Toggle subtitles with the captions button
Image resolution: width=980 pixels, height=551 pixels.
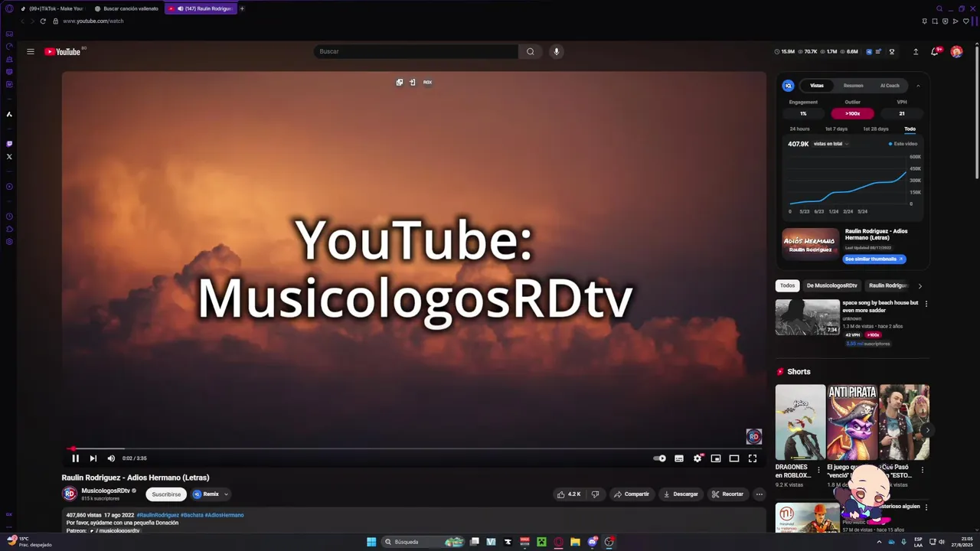point(679,458)
